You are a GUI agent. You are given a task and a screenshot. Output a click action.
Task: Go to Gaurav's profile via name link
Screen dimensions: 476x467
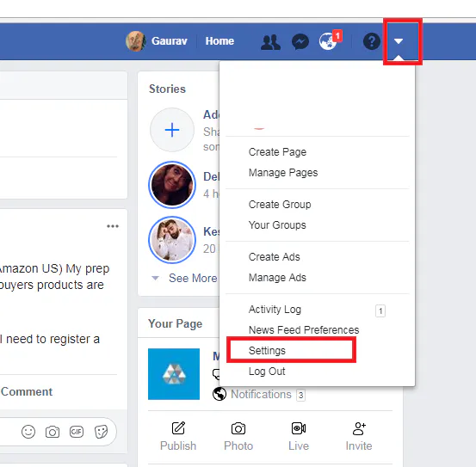coord(169,41)
